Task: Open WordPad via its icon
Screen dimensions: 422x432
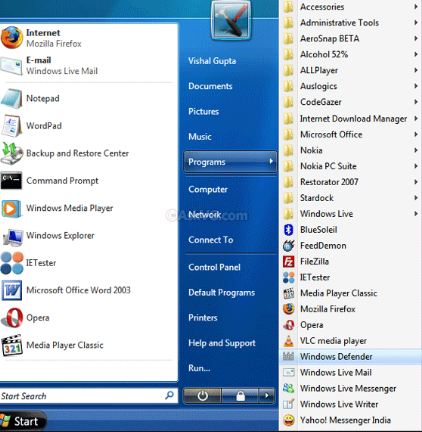Action: click(x=12, y=126)
